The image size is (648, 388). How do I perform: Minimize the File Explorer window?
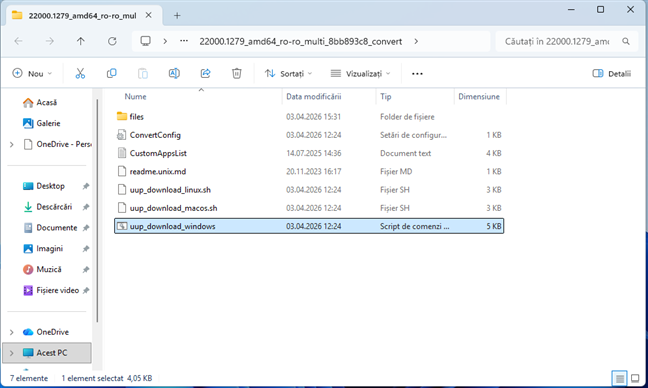pyautogui.click(x=571, y=9)
